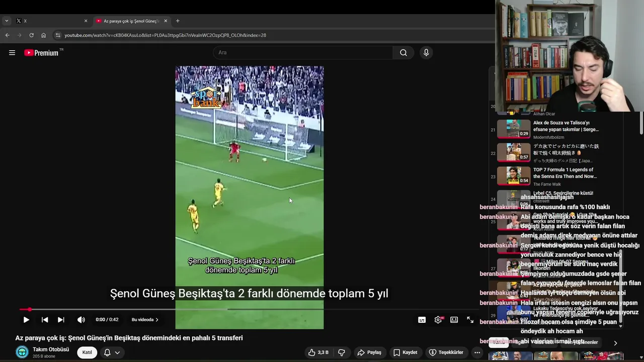The width and height of the screenshot is (644, 362).
Task: Click the video title text
Action: [x=129, y=338]
